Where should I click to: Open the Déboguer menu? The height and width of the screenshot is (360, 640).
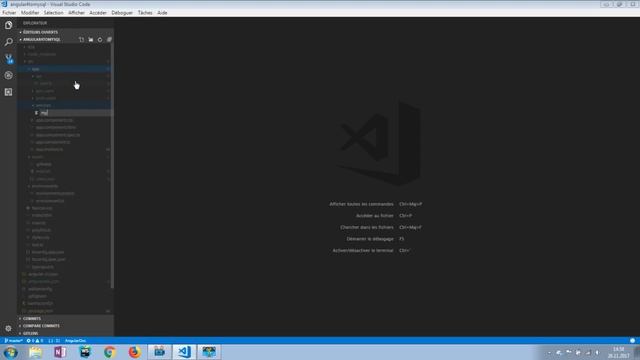click(x=122, y=13)
